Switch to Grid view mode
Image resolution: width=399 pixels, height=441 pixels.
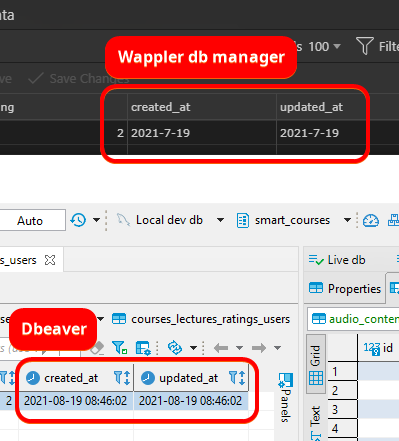pyautogui.click(x=316, y=365)
